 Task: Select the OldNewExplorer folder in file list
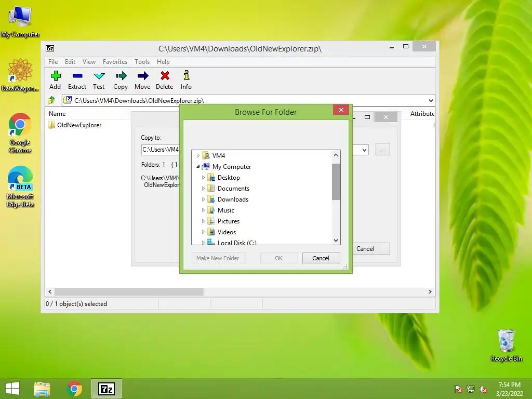[x=75, y=125]
